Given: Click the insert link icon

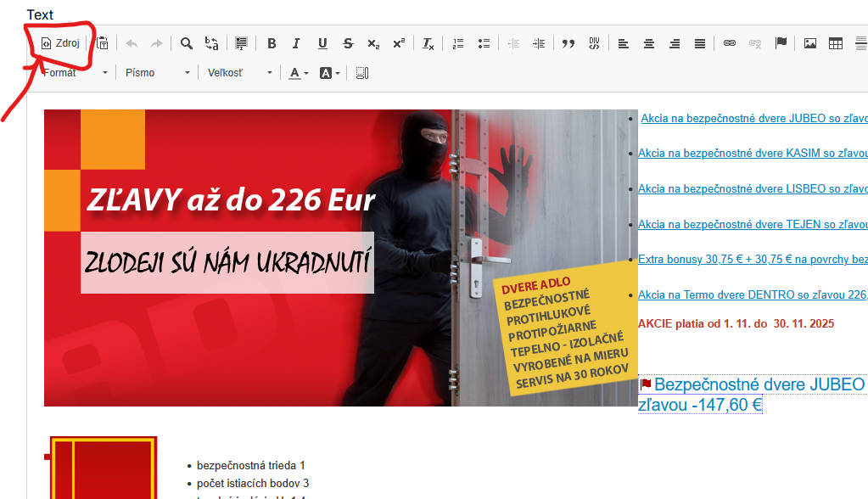Looking at the screenshot, I should pos(729,43).
